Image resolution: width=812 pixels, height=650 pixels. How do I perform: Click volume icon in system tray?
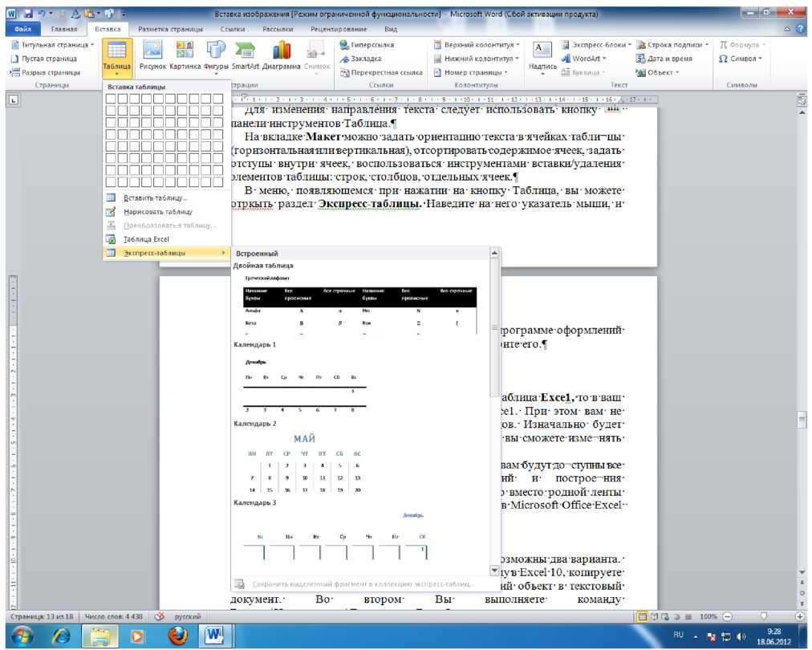pos(741,636)
